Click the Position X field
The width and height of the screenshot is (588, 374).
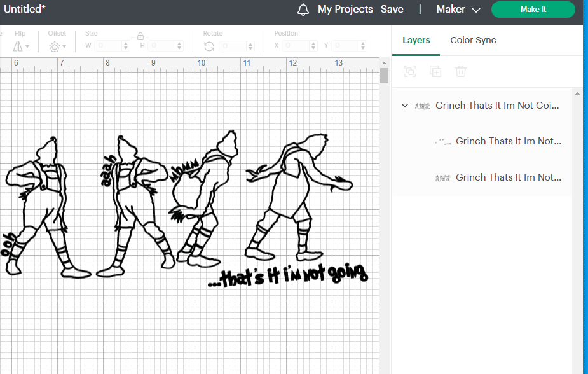[x=296, y=46]
